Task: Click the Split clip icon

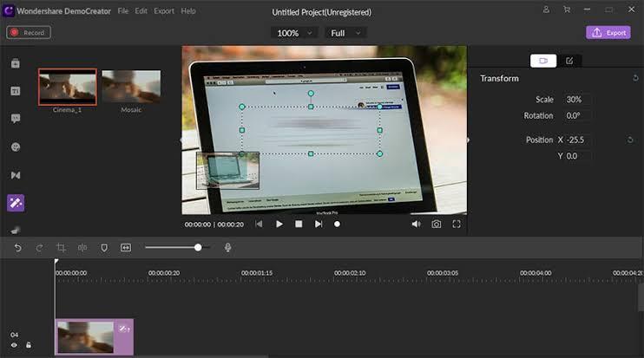Action: [82, 248]
